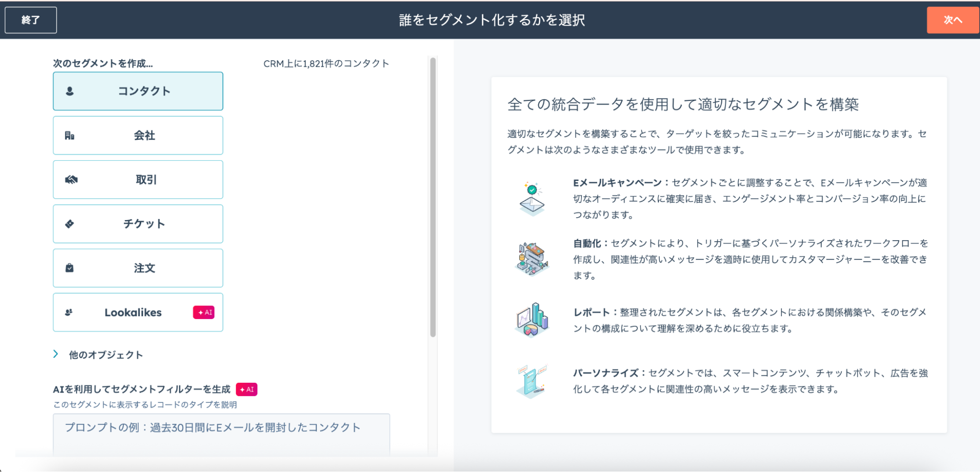Pick the 注文 segment option
The height and width of the screenshot is (472, 980).
pyautogui.click(x=144, y=268)
